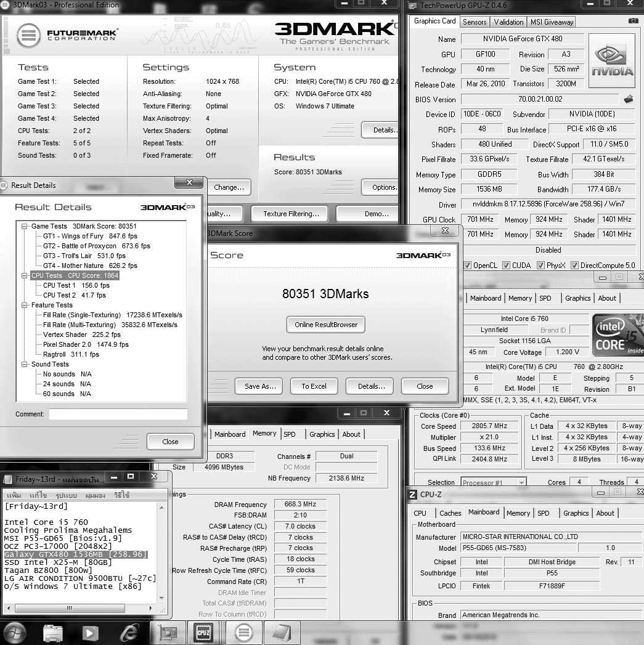Click the Texture Filtering... button

(290, 214)
